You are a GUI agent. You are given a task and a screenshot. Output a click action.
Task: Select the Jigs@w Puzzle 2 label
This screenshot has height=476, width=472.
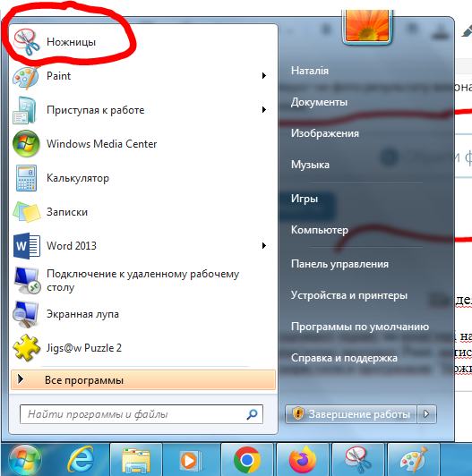click(x=84, y=348)
